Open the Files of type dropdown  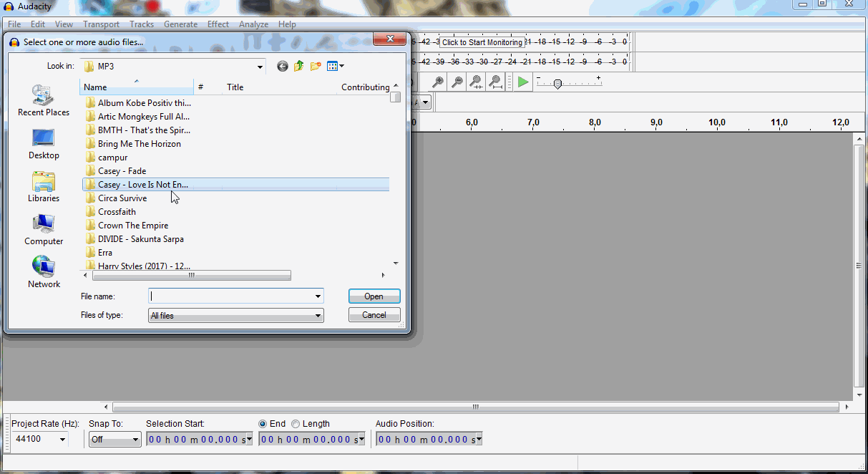236,315
